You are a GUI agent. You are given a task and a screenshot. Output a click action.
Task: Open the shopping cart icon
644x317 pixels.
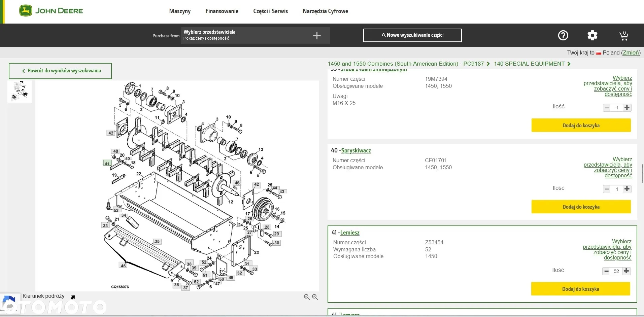click(624, 35)
